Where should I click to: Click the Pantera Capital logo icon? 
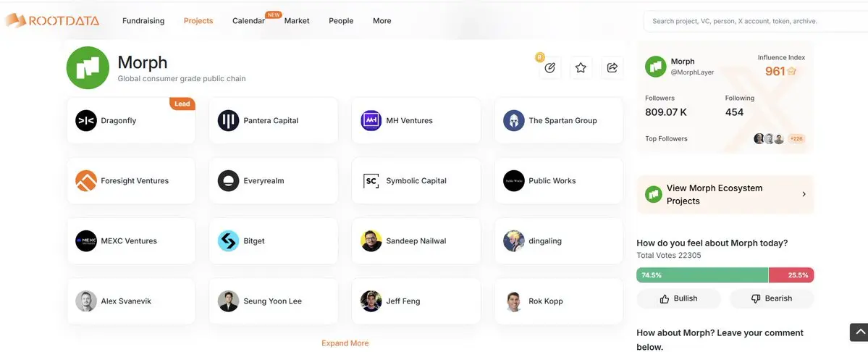(228, 121)
